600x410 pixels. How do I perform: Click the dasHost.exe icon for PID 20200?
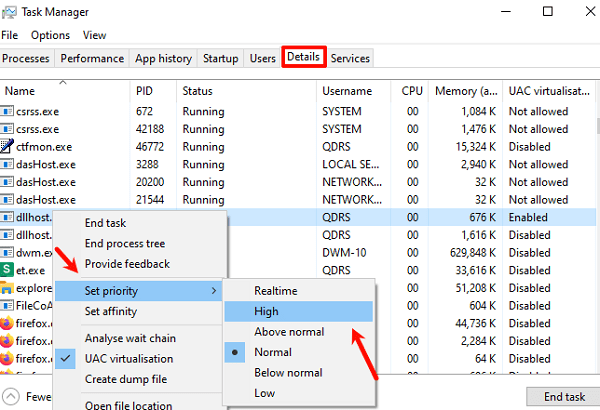(x=7, y=181)
